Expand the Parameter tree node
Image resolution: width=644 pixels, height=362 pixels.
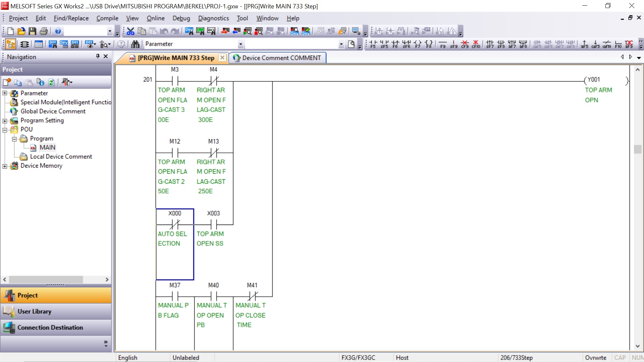coord(5,93)
